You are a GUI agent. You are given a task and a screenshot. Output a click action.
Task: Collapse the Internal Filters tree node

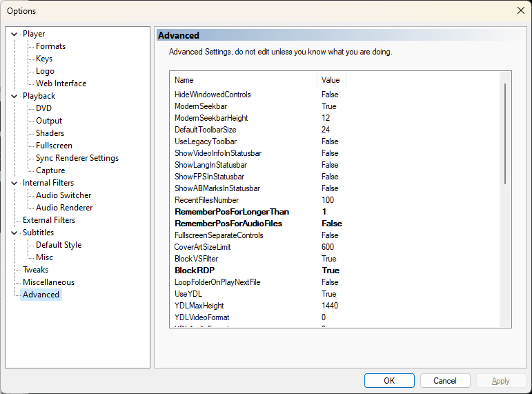tap(14, 183)
